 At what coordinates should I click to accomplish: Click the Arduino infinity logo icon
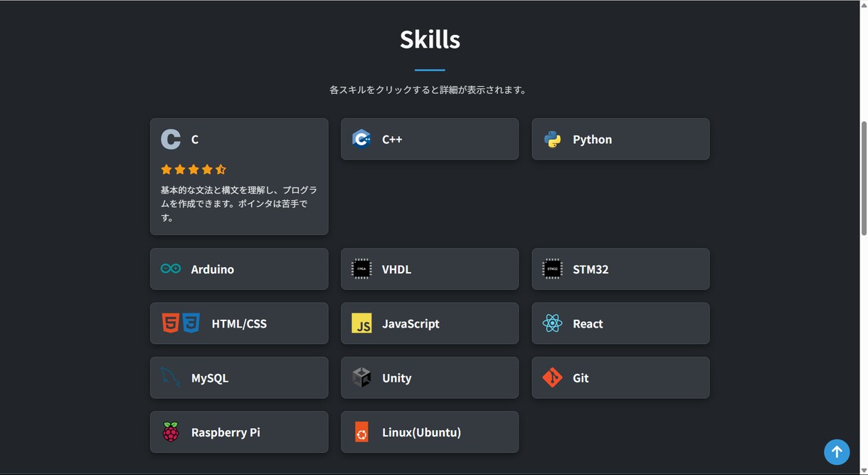(171, 268)
